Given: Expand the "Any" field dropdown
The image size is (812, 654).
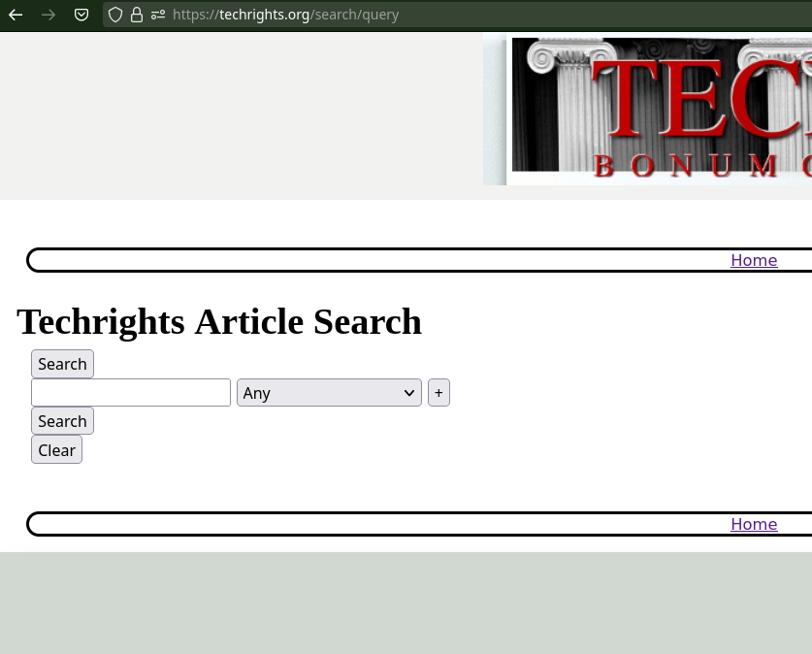Looking at the screenshot, I should [329, 393].
